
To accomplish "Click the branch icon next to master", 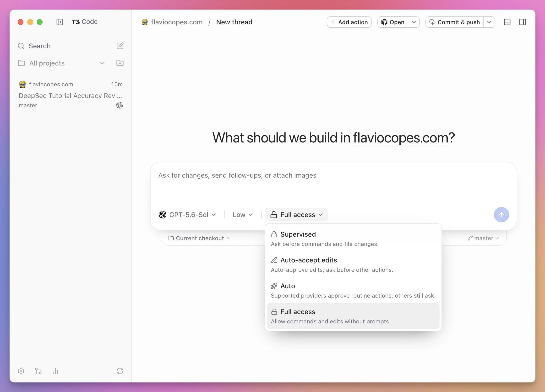I will [470, 238].
